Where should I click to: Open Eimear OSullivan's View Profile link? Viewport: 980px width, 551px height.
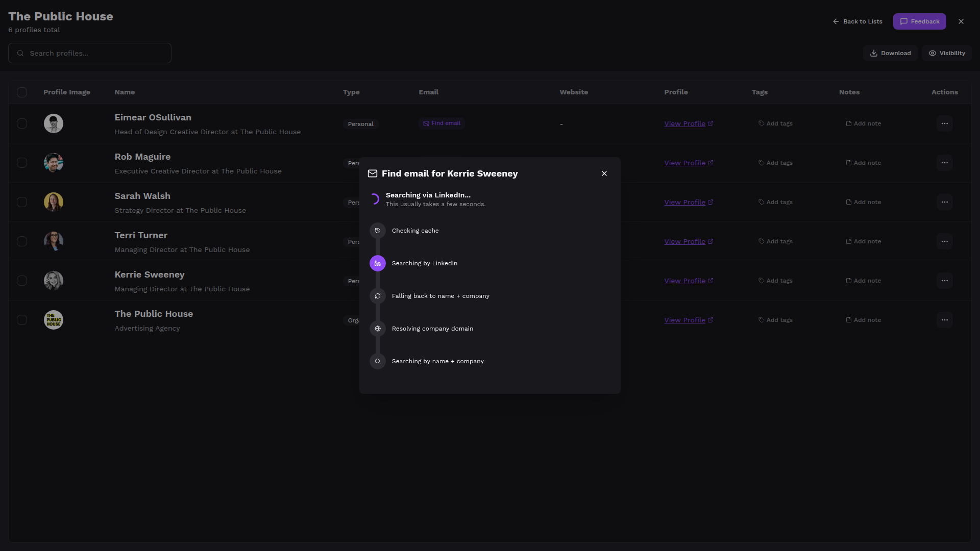point(689,123)
